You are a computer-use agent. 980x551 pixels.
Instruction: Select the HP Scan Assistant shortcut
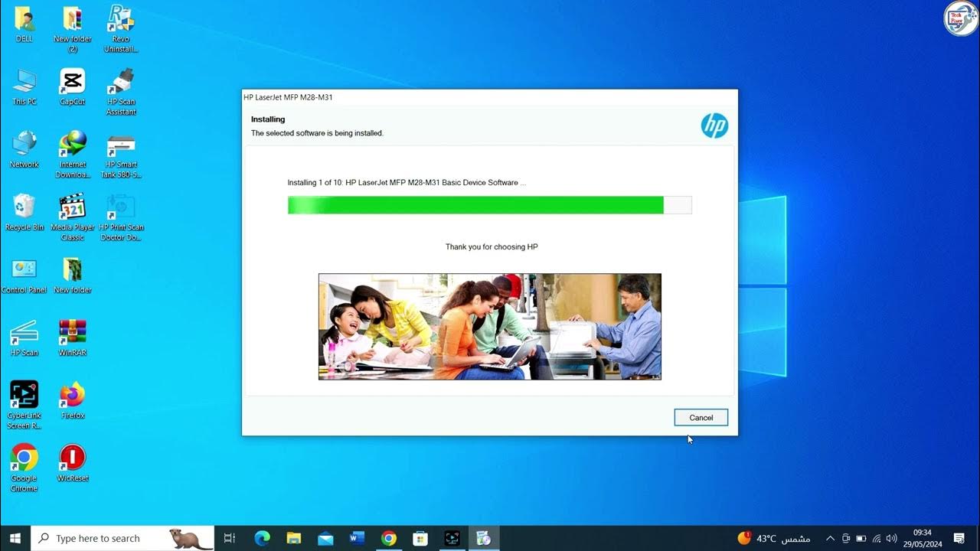pos(121,92)
